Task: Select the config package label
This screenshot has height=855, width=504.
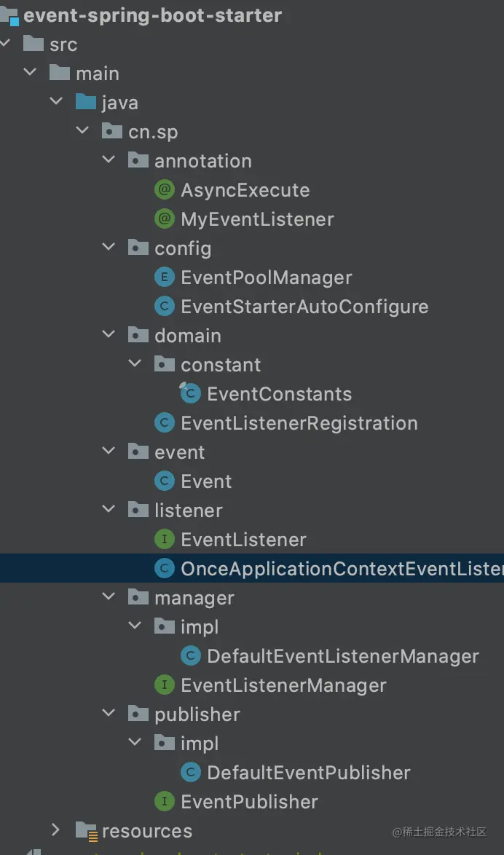Action: pos(183,249)
